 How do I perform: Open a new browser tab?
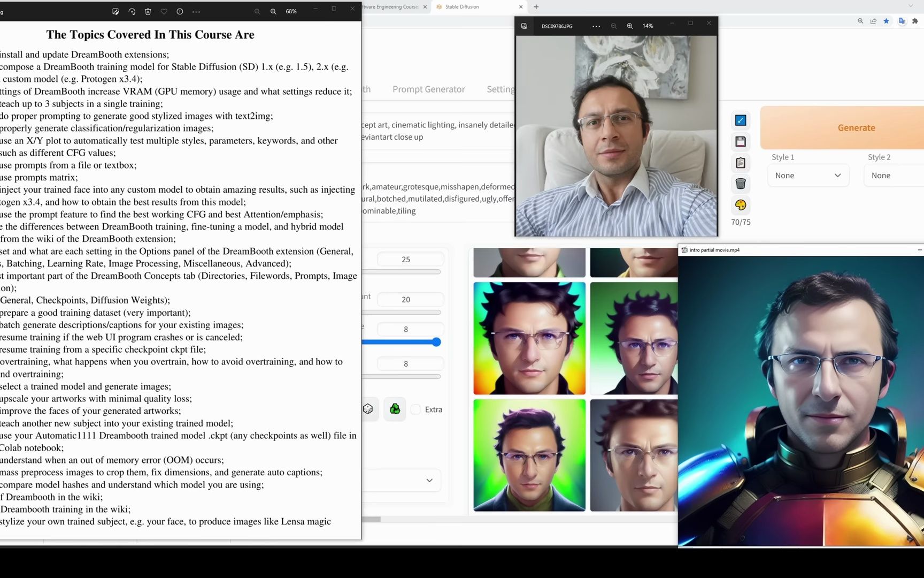[x=536, y=7]
